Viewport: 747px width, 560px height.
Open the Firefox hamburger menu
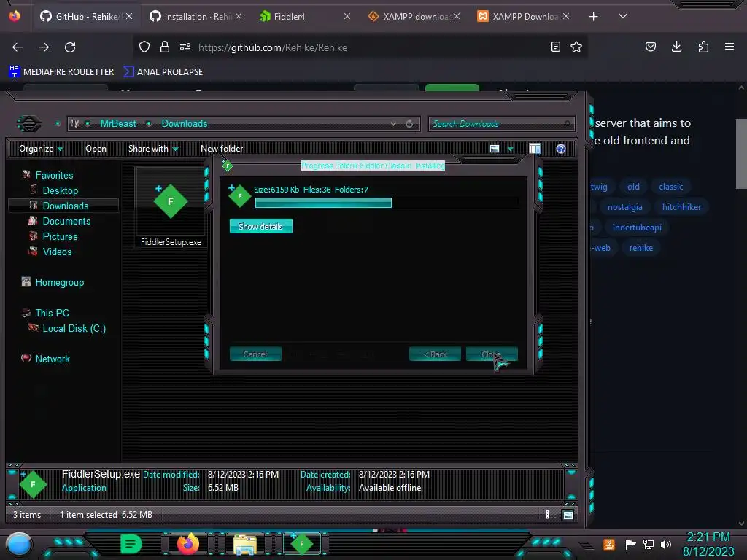point(729,47)
